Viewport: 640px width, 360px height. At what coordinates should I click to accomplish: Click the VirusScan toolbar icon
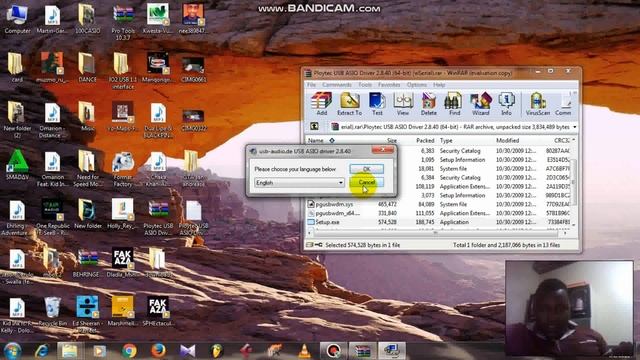538,104
